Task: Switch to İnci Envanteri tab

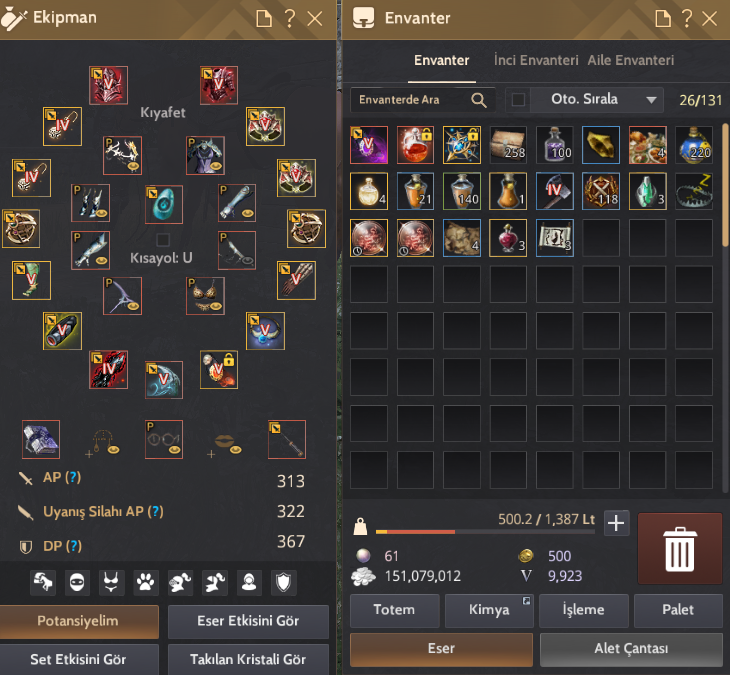Action: pos(536,60)
